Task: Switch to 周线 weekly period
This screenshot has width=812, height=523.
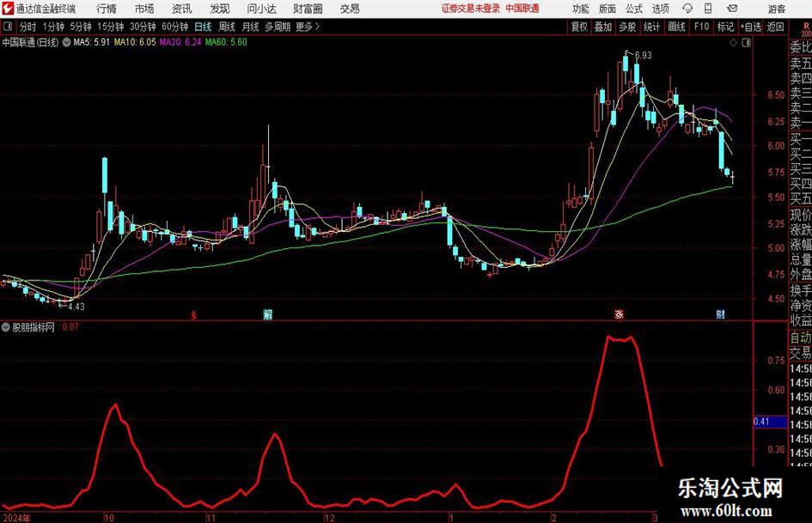Action: [227, 27]
